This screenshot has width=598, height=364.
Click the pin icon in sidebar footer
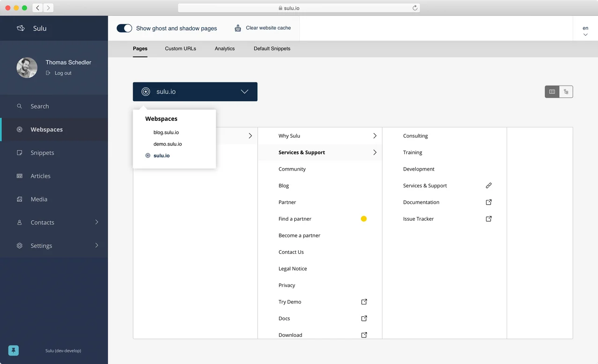tap(14, 350)
